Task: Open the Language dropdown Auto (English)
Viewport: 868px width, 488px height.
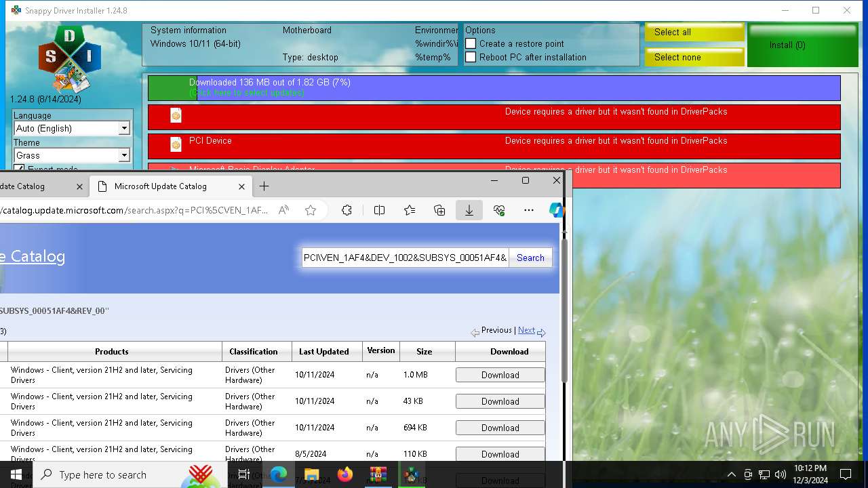Action: (72, 128)
